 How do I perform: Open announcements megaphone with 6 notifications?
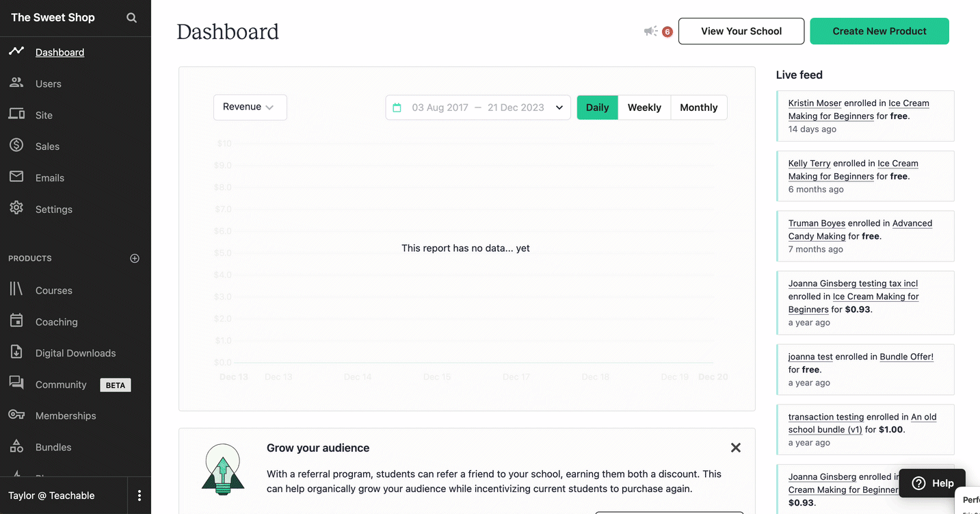coord(658,31)
